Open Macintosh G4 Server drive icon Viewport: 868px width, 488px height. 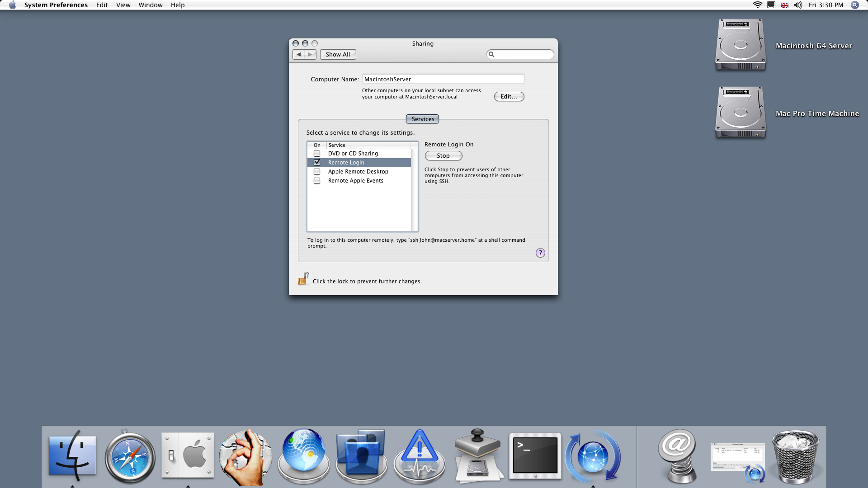(x=741, y=45)
